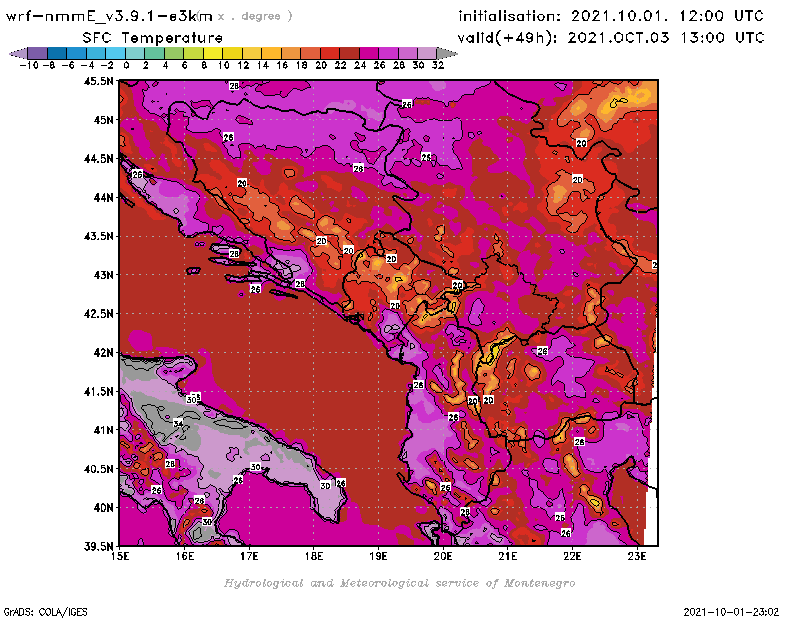Click the '21E' longitude axis label
800x618 pixels.
508,556
